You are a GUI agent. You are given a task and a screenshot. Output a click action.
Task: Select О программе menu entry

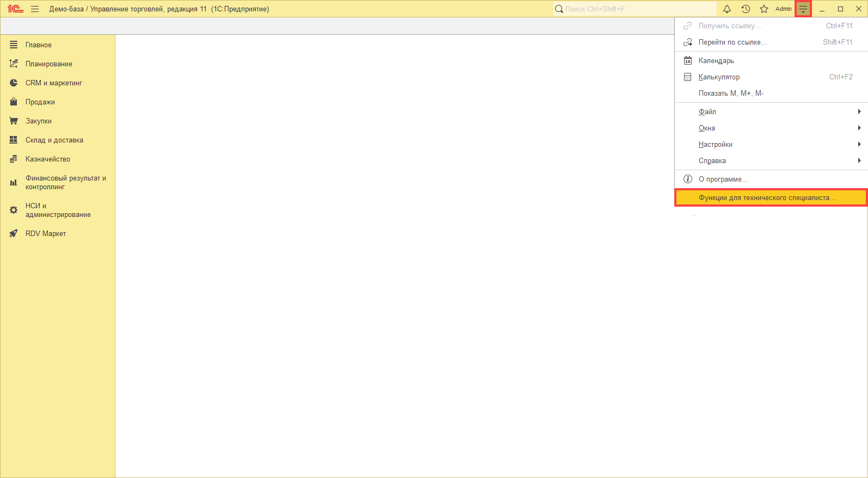pos(771,179)
